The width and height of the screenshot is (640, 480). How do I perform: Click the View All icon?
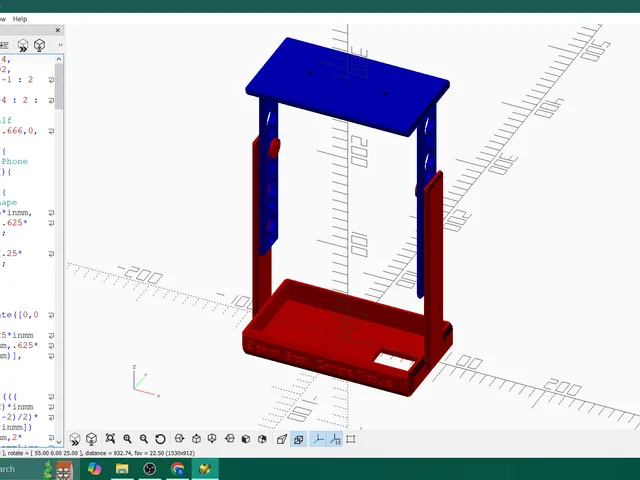click(x=110, y=439)
